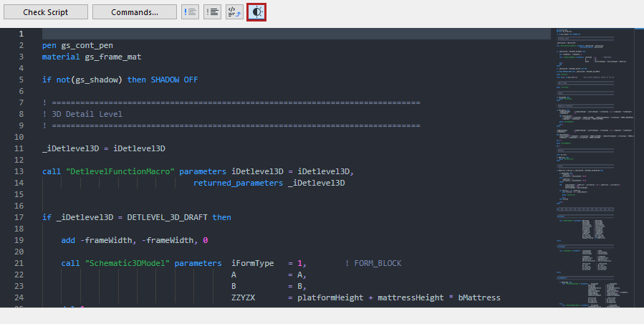The image size is (644, 324).
Task: Click line number 5 in the gutter
Action: click(21, 80)
